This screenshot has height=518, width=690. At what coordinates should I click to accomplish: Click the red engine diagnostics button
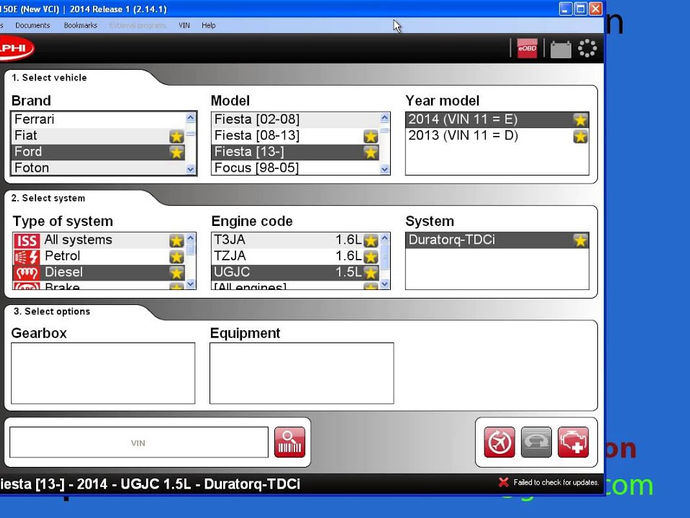[573, 442]
